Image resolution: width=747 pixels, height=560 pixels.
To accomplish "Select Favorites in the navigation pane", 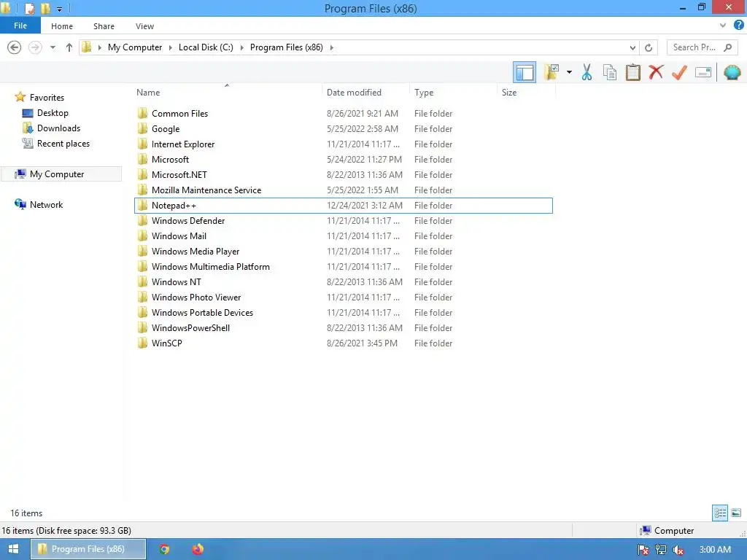I will 47,97.
